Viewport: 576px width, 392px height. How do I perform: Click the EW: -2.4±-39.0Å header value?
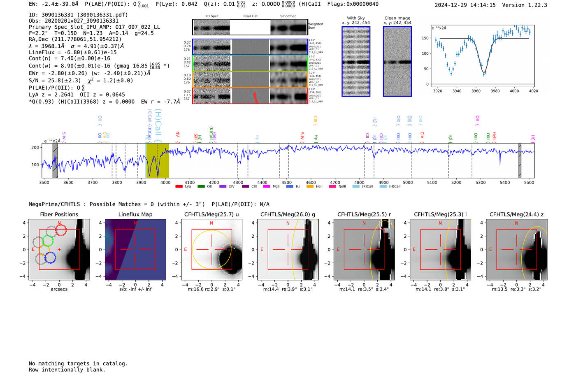[53, 4]
